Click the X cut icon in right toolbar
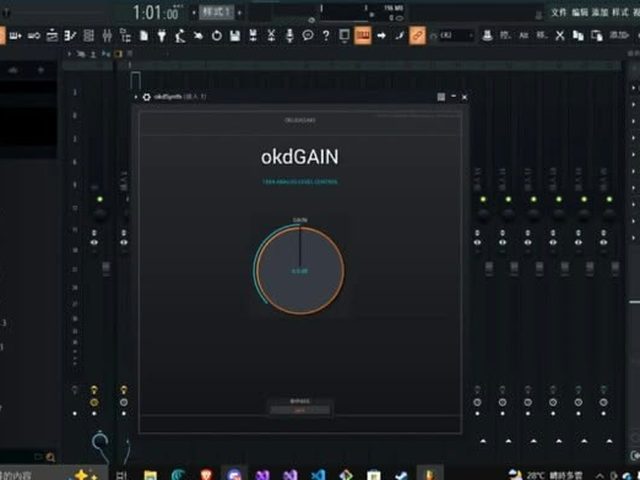The height and width of the screenshot is (480, 640). 560,36
